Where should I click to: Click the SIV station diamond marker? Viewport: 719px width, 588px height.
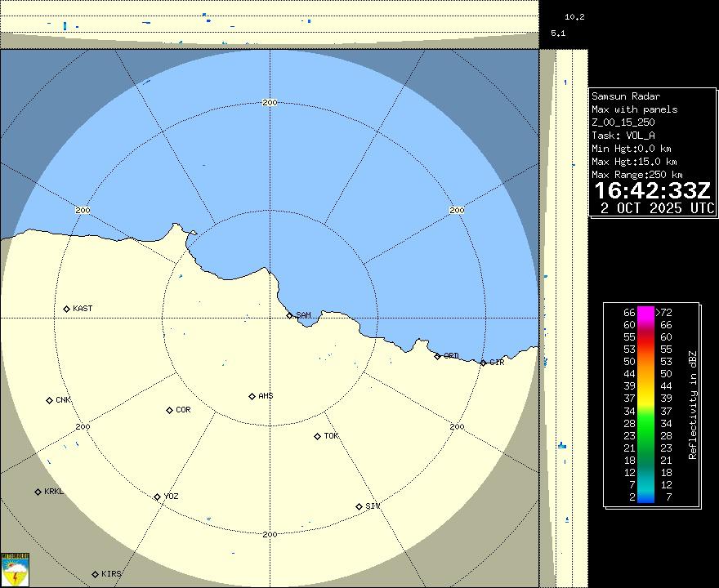(359, 506)
